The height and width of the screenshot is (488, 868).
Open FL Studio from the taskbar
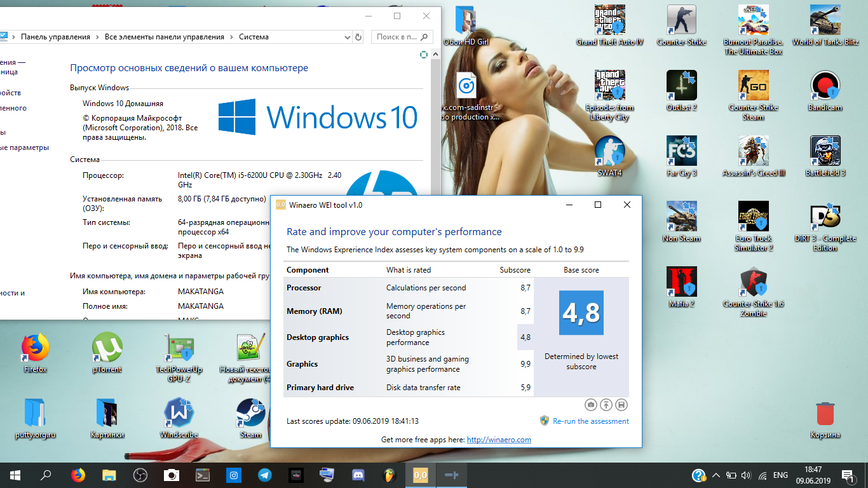(390, 475)
